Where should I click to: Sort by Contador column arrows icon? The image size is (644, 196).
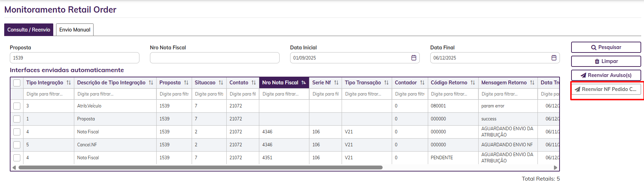click(x=422, y=83)
